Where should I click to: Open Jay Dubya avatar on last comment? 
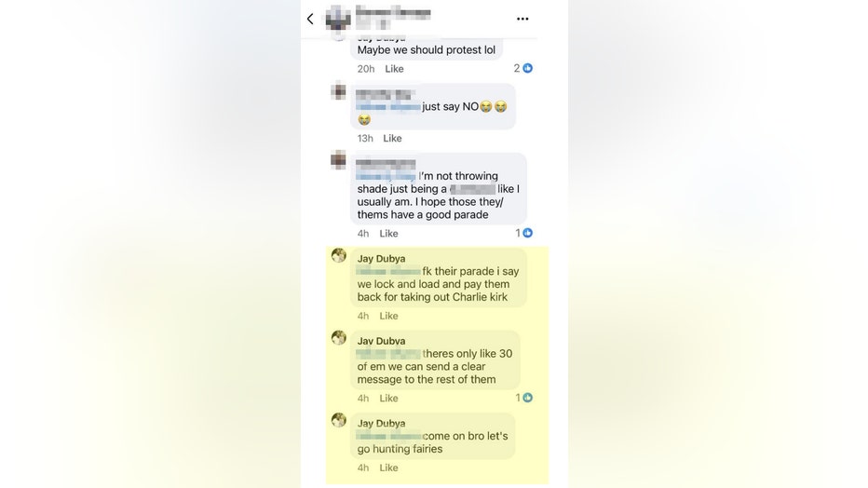coord(339,420)
